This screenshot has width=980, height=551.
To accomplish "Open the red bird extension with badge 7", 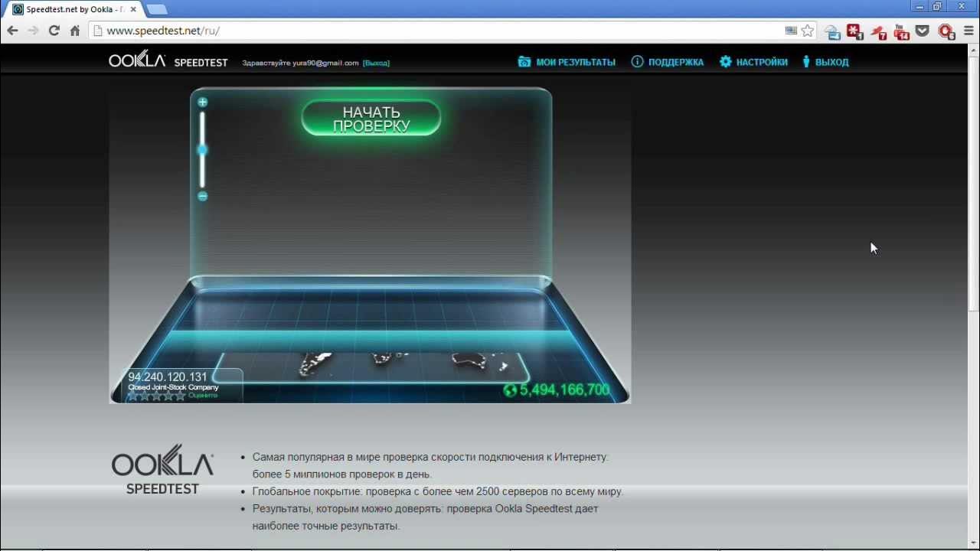I will [x=878, y=31].
